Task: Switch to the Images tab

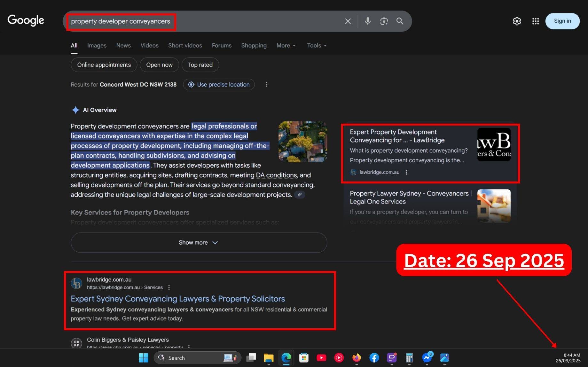Action: point(97,46)
